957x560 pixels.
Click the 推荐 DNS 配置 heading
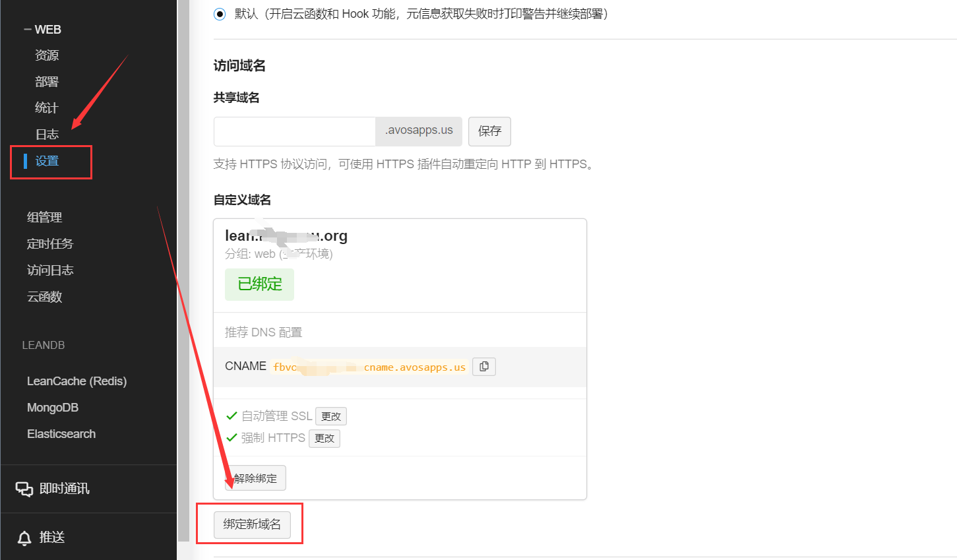point(263,332)
